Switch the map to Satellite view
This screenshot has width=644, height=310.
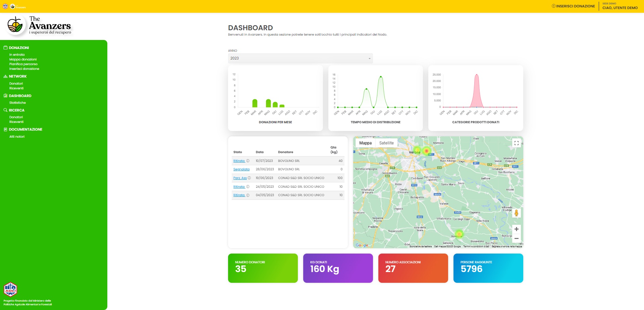click(x=386, y=143)
